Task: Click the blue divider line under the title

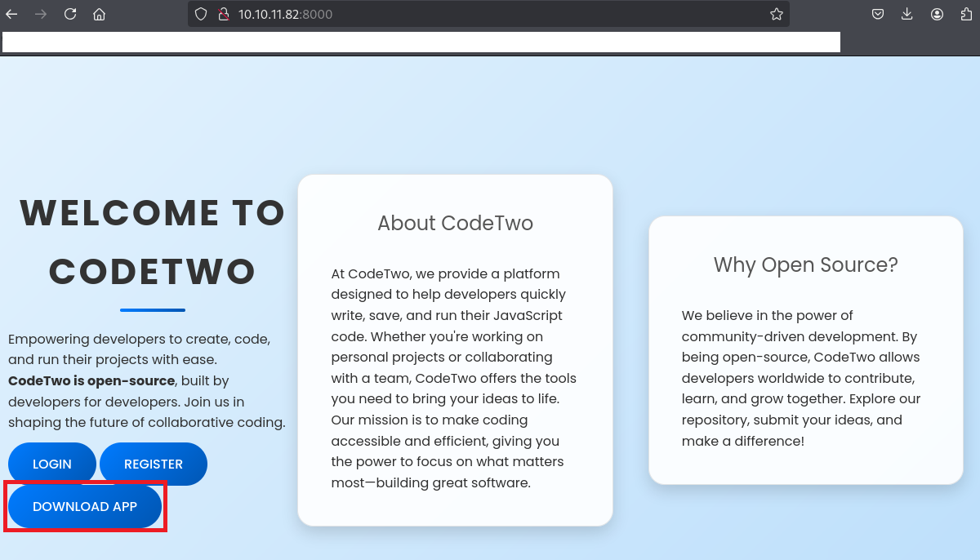Action: (x=153, y=310)
